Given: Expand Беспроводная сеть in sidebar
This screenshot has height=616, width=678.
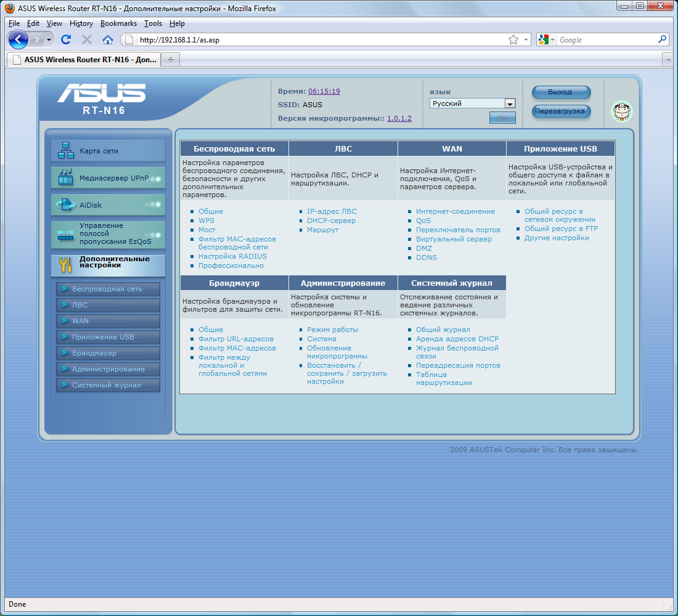Looking at the screenshot, I should (x=108, y=289).
